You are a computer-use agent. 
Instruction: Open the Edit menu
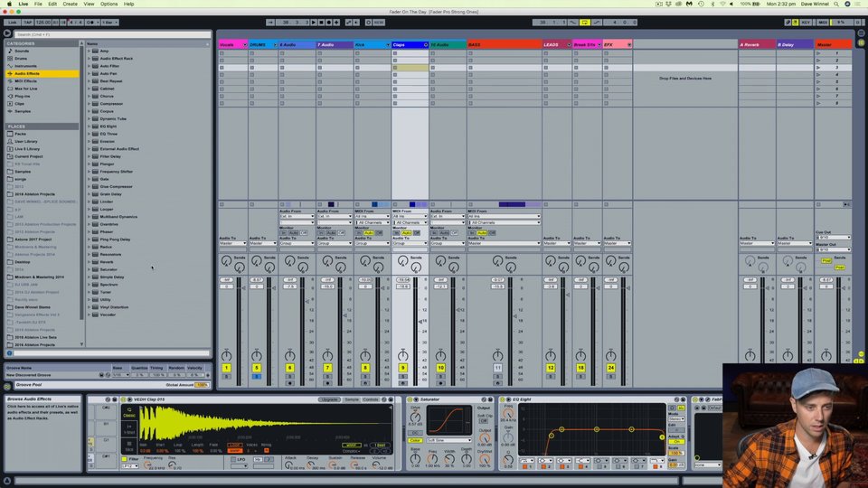(52, 4)
